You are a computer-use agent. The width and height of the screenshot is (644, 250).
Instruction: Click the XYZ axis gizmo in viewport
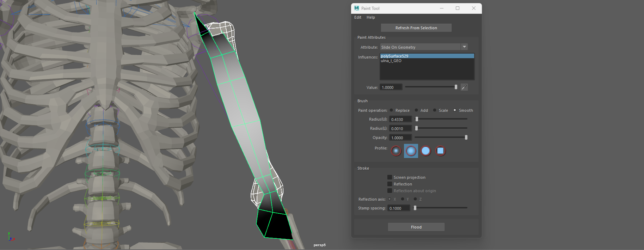(x=11, y=237)
